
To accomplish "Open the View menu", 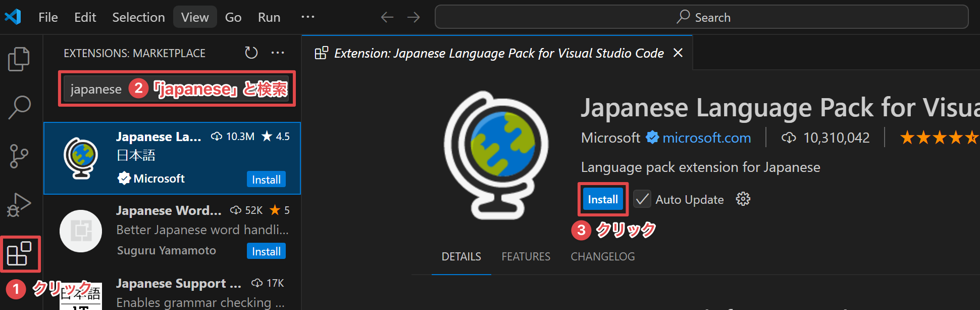I will click(x=195, y=17).
